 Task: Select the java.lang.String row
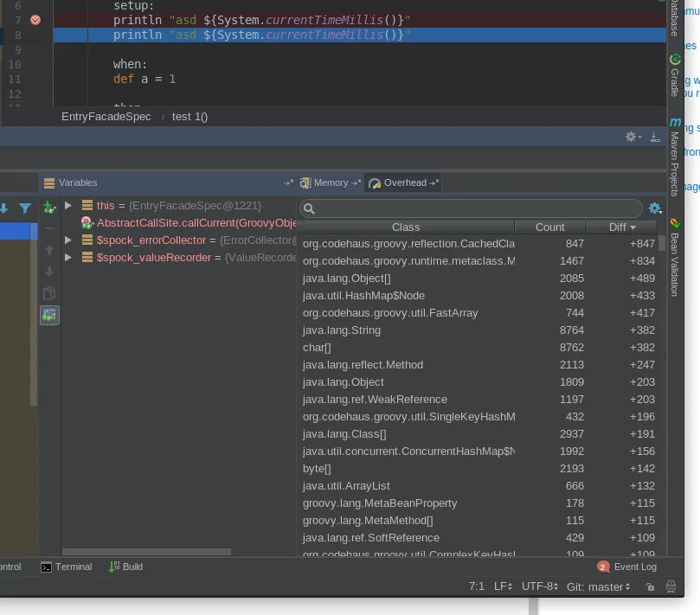click(478, 330)
